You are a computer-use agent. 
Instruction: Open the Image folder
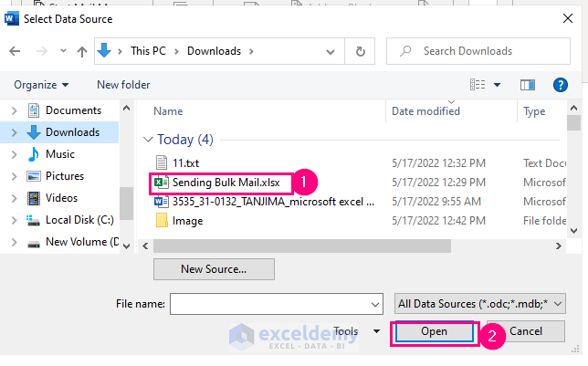(187, 221)
